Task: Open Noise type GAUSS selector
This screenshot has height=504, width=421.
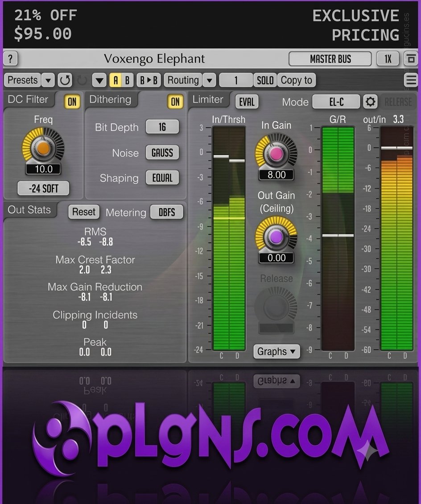Action: point(162,152)
